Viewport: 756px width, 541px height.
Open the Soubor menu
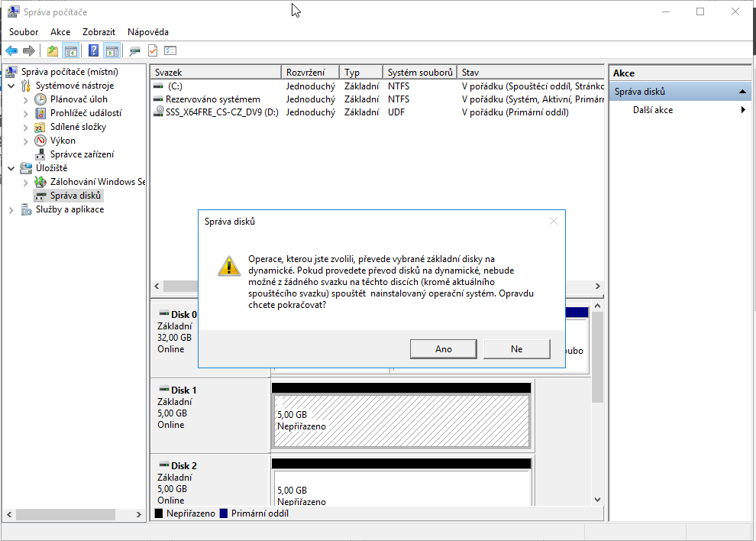tap(24, 32)
